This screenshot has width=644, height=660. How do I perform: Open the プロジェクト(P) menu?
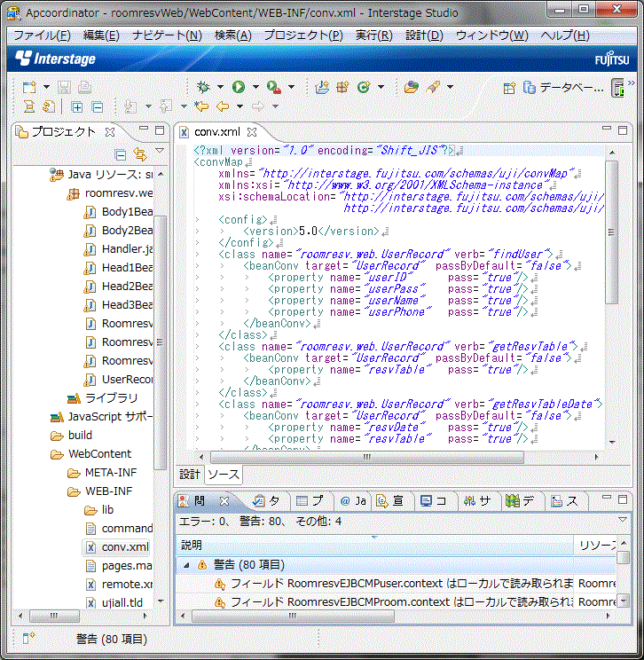303,35
